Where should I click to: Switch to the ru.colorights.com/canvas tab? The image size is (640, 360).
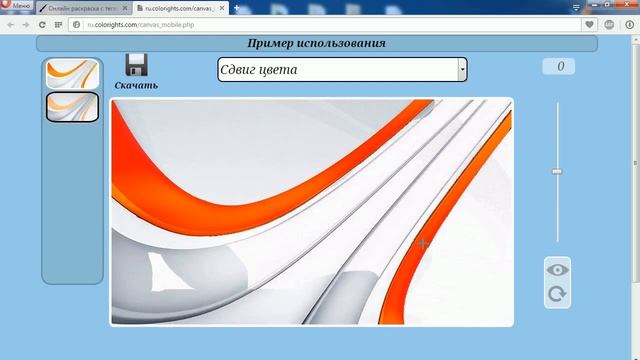[x=180, y=8]
